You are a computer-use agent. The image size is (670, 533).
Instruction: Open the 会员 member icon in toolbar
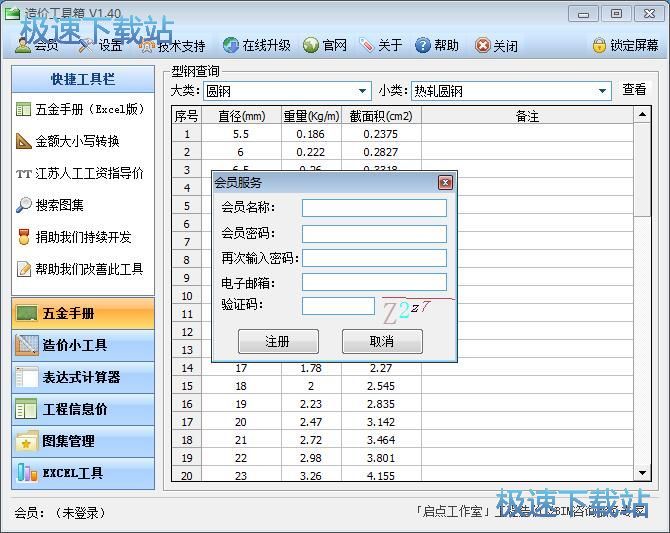click(x=23, y=44)
